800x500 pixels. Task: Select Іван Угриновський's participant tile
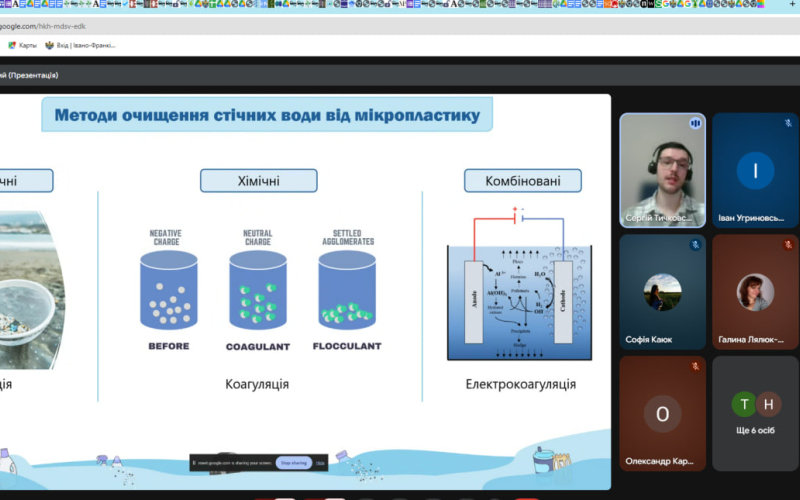(755, 170)
